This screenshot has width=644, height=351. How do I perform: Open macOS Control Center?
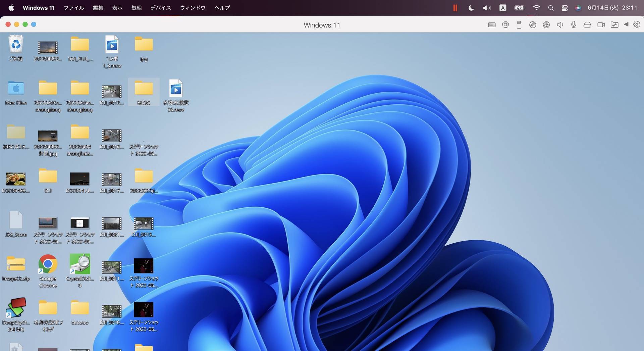click(x=565, y=8)
